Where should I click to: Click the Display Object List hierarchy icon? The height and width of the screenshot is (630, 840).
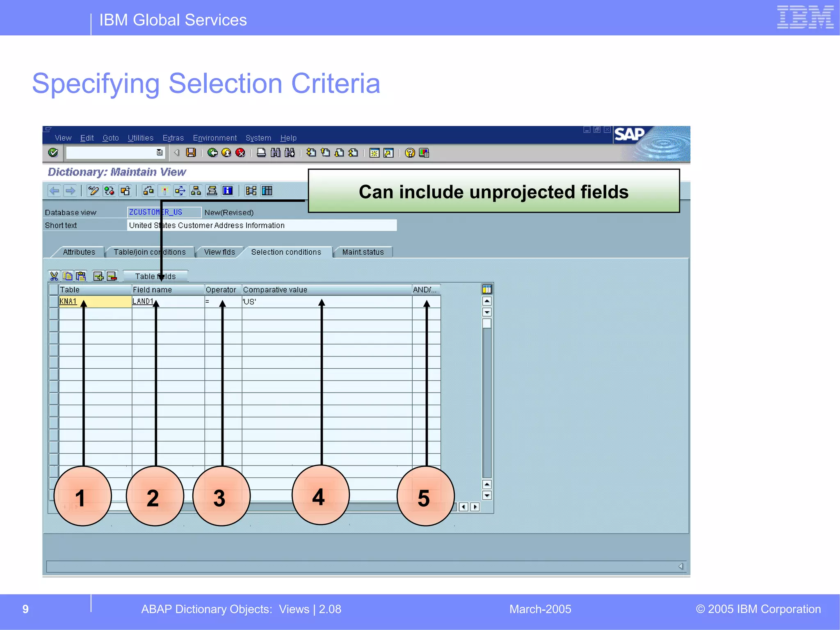click(196, 191)
